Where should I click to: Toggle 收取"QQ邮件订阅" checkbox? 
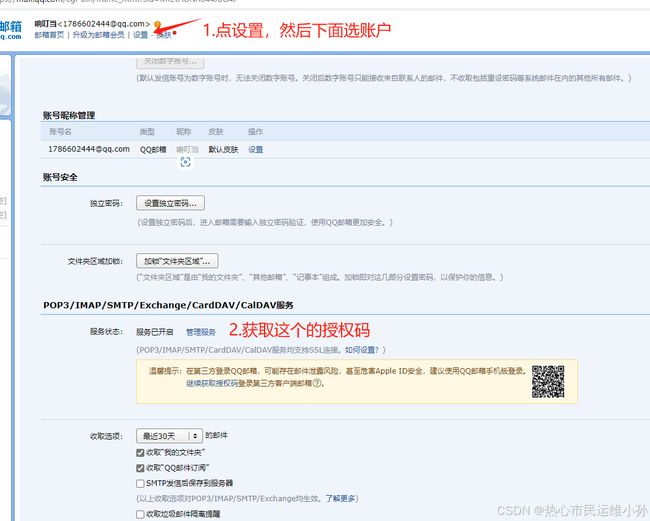pos(140,468)
